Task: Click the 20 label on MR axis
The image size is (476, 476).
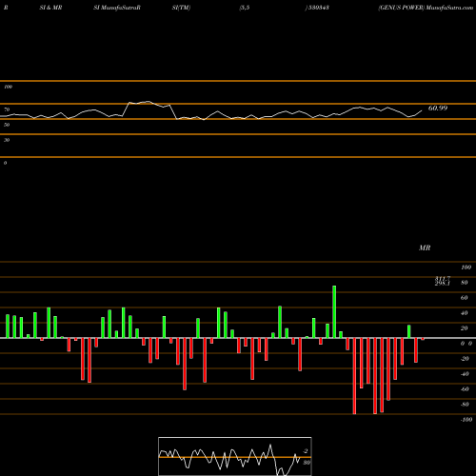Action: pos(465,328)
